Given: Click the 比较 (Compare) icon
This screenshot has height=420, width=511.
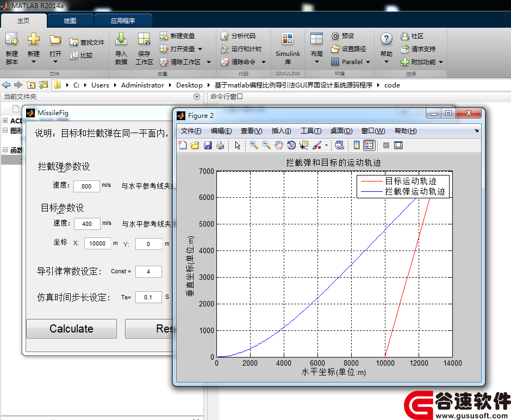Looking at the screenshot, I should [x=73, y=55].
